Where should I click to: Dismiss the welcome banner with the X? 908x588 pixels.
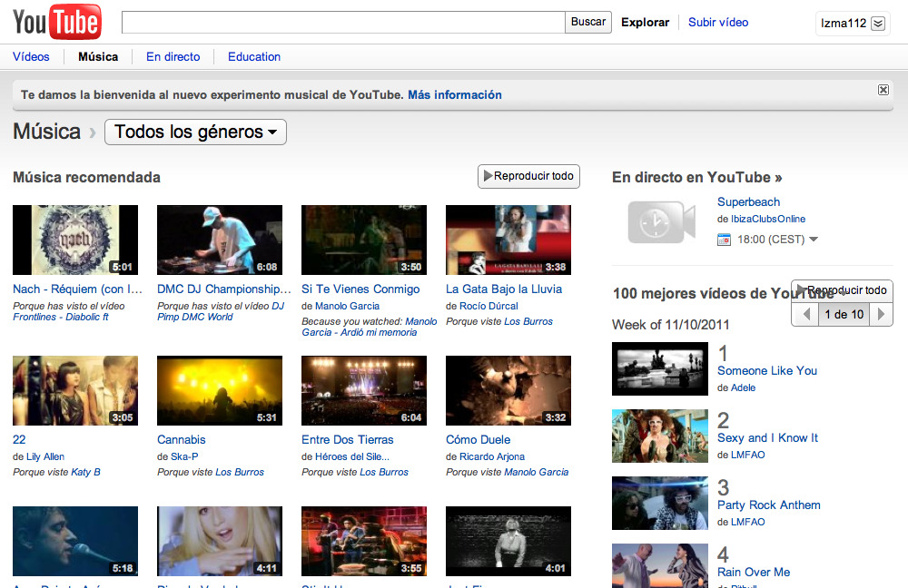(883, 90)
